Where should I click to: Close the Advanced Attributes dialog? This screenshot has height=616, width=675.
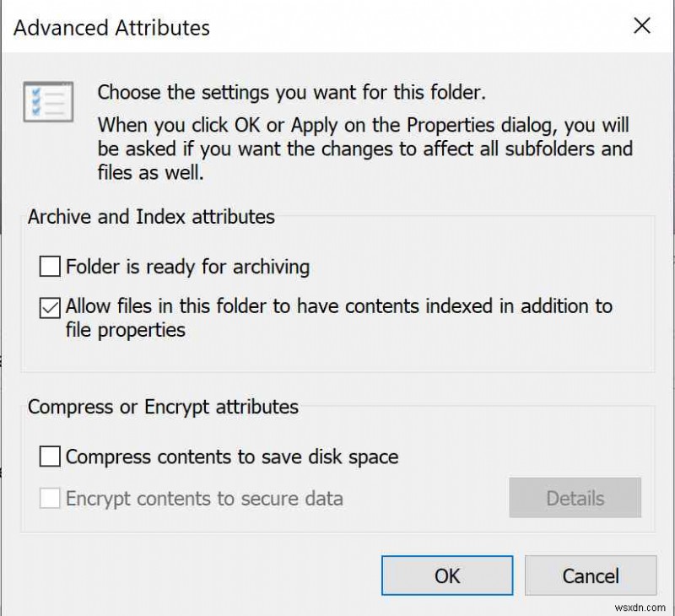(643, 26)
